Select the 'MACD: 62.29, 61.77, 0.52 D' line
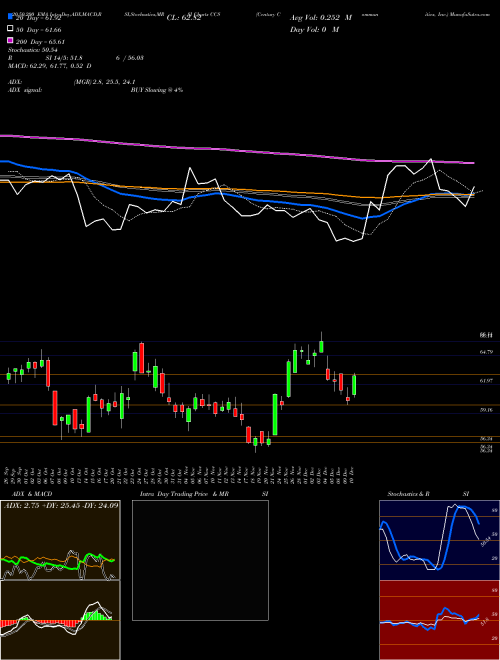 tap(50, 66)
